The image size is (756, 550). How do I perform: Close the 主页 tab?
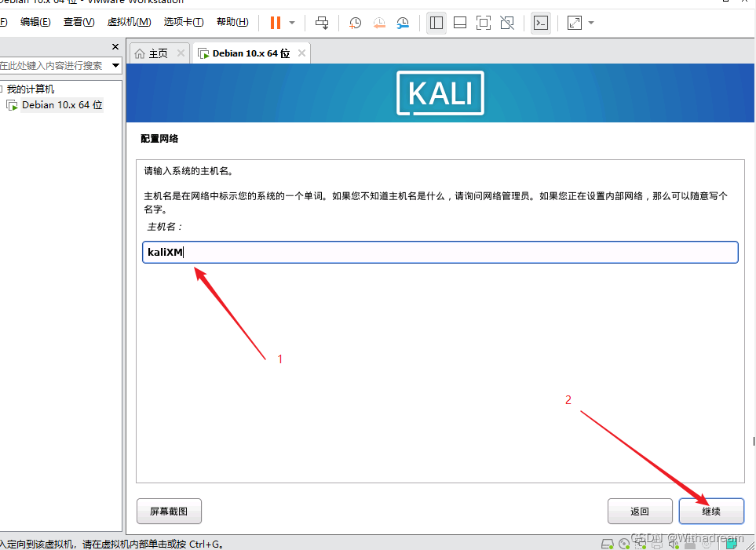pyautogui.click(x=181, y=53)
